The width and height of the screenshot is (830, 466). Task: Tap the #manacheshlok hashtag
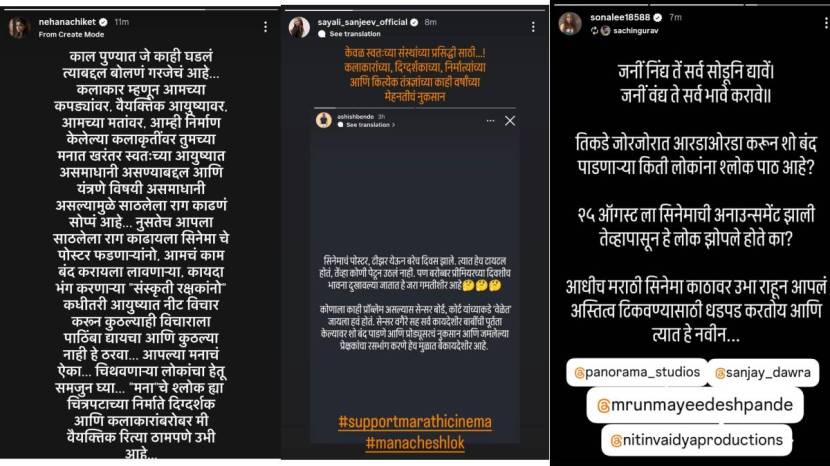415,443
